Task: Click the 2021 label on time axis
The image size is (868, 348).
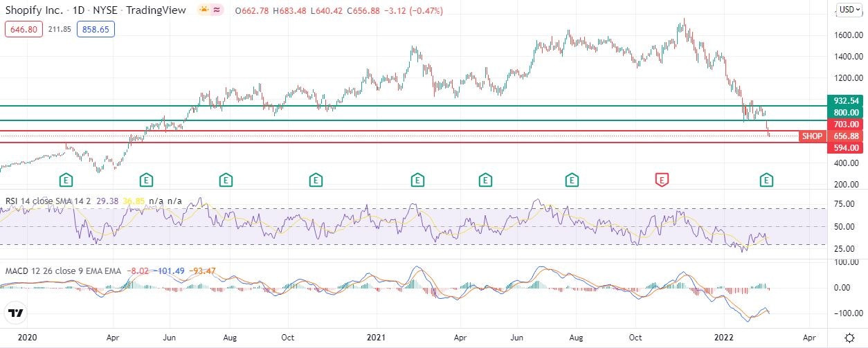Action: click(x=375, y=338)
